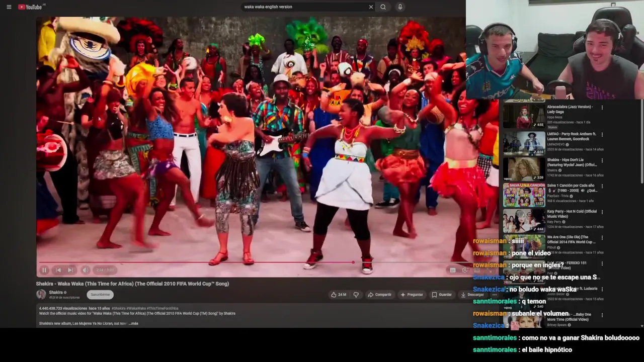Viewport: 644px width, 362px height.
Task: Open the YouTube hamburger guide menu
Action: [9, 7]
